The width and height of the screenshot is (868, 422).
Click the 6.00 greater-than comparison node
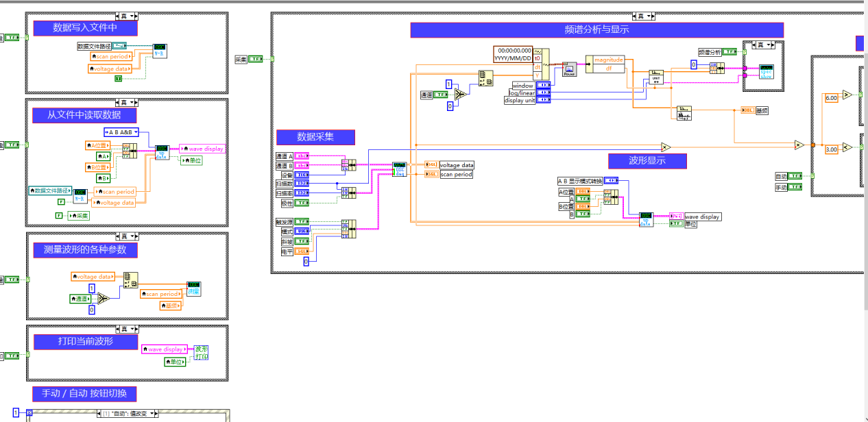tap(847, 95)
